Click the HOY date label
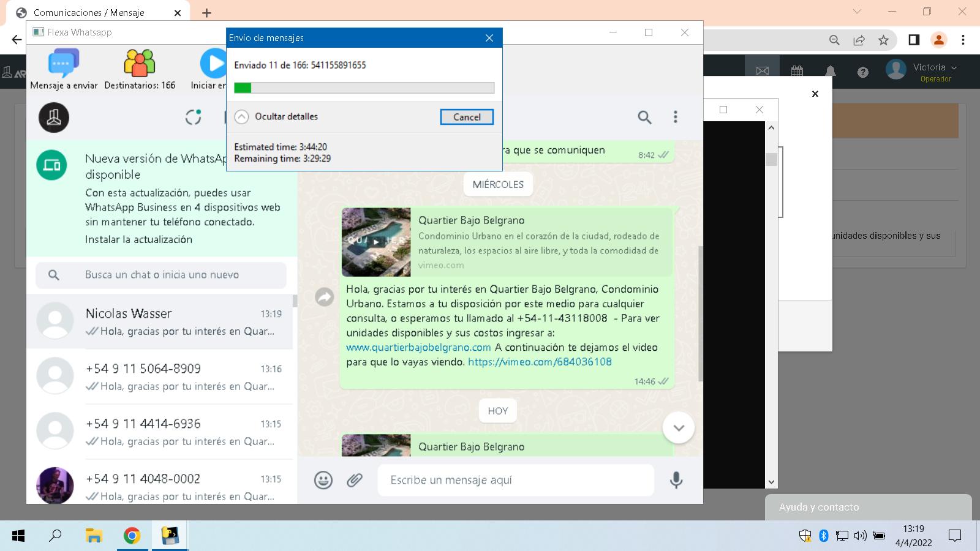 (498, 411)
